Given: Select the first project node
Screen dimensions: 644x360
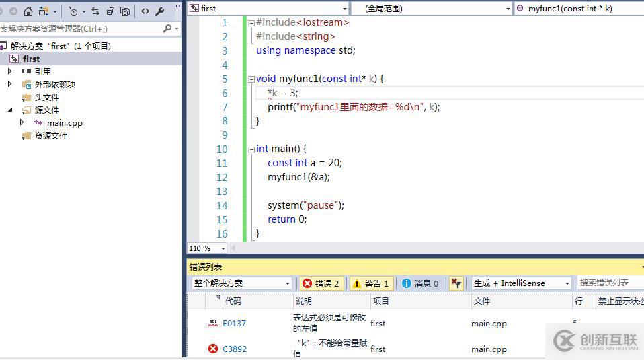Looking at the screenshot, I should [x=31, y=59].
